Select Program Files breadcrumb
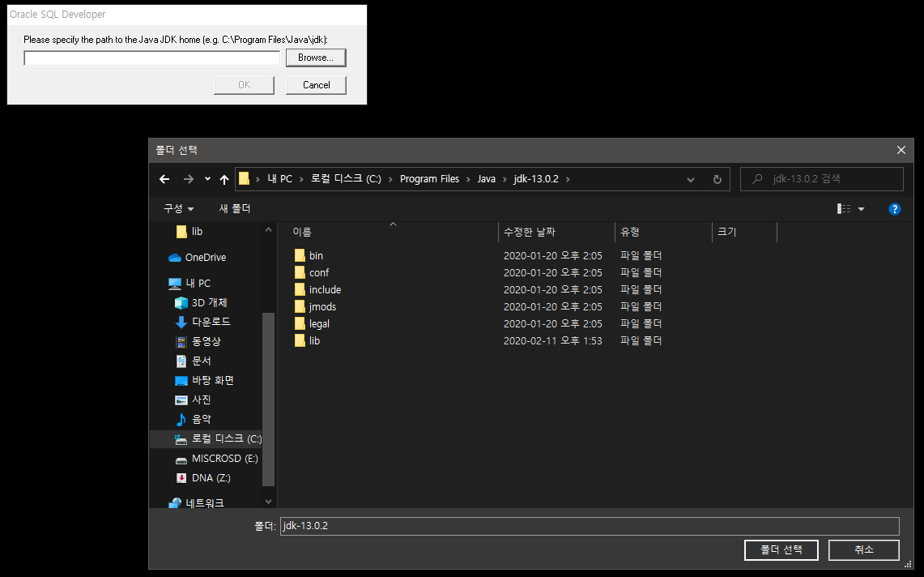Viewport: 924px width, 577px height. point(429,179)
